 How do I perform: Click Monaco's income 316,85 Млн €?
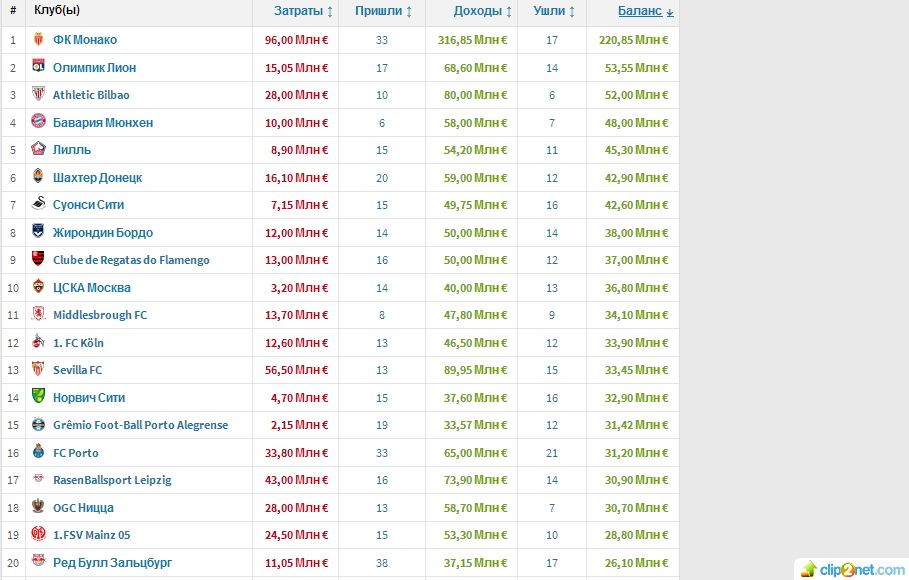point(472,40)
